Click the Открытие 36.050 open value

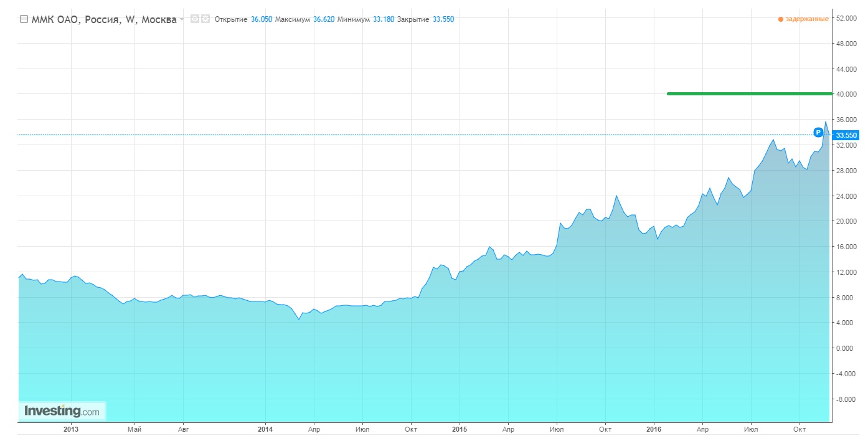[262, 19]
